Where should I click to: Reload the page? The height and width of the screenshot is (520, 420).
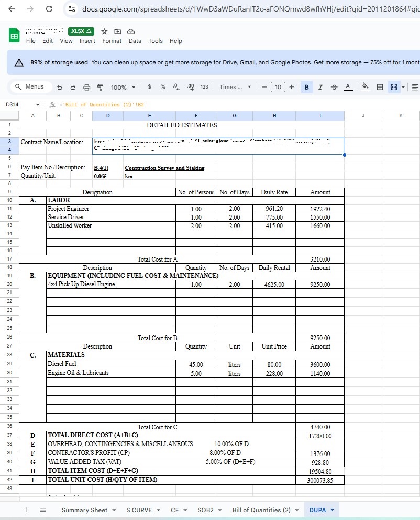(49, 9)
